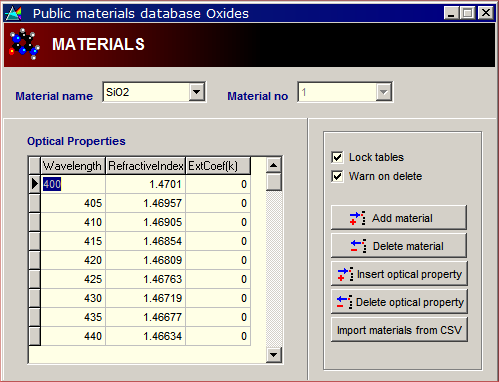The width and height of the screenshot is (499, 382).
Task: Minimize the Public materials database window
Action: (x=452, y=13)
